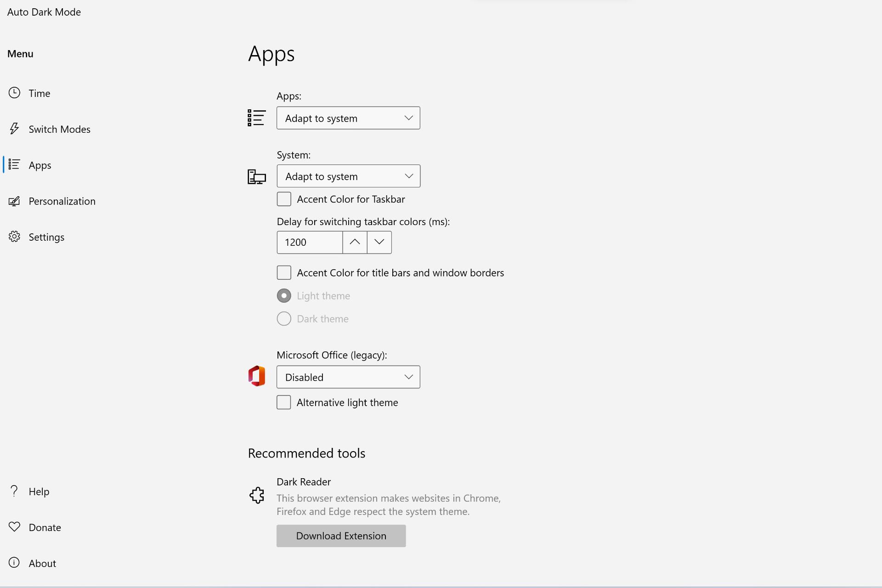The height and width of the screenshot is (588, 882).
Task: Click the 'Microsoft Office (legacy):' label
Action: click(x=332, y=355)
